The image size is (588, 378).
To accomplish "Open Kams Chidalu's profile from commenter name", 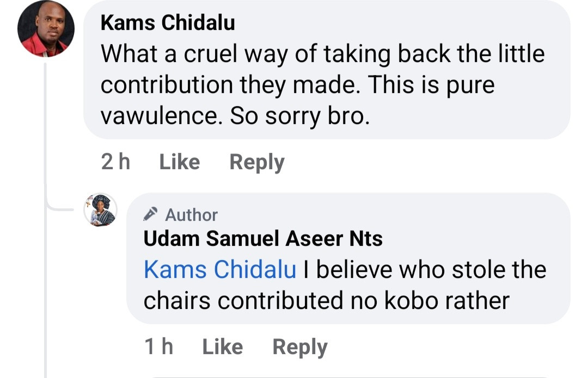I will coord(168,23).
